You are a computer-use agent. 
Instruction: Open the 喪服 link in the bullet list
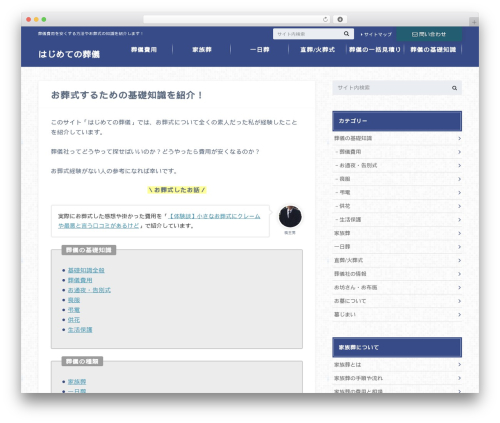click(x=74, y=300)
